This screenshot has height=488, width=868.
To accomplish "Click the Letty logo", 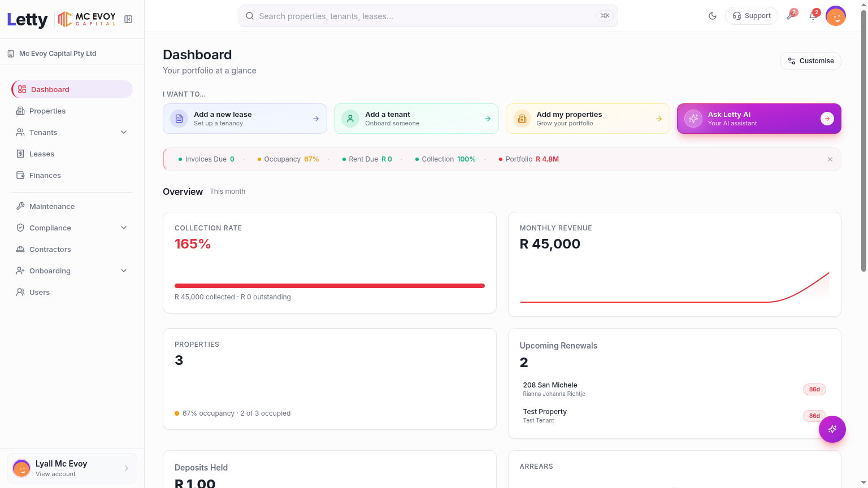I will [27, 19].
